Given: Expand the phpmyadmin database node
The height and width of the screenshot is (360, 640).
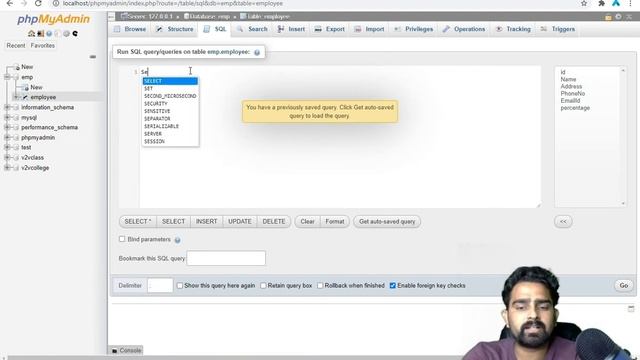Looking at the screenshot, I should (x=7, y=138).
